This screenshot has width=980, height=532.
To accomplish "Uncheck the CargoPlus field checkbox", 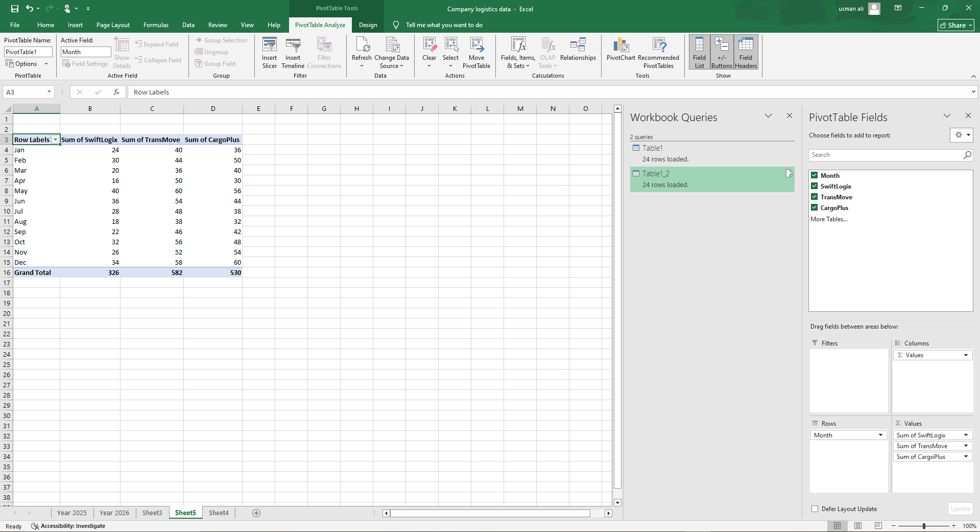I will (x=815, y=207).
